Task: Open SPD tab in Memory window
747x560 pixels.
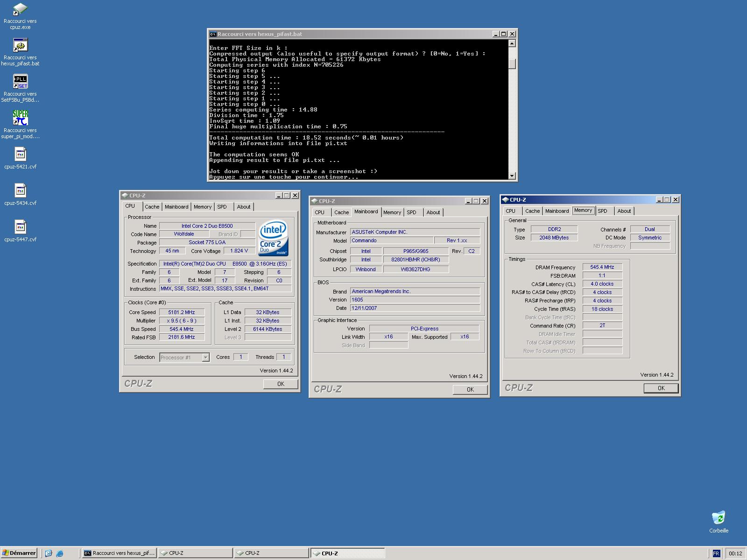Action: pos(603,211)
